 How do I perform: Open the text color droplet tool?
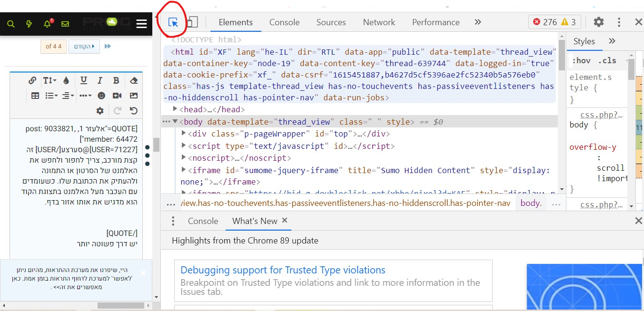(66, 80)
